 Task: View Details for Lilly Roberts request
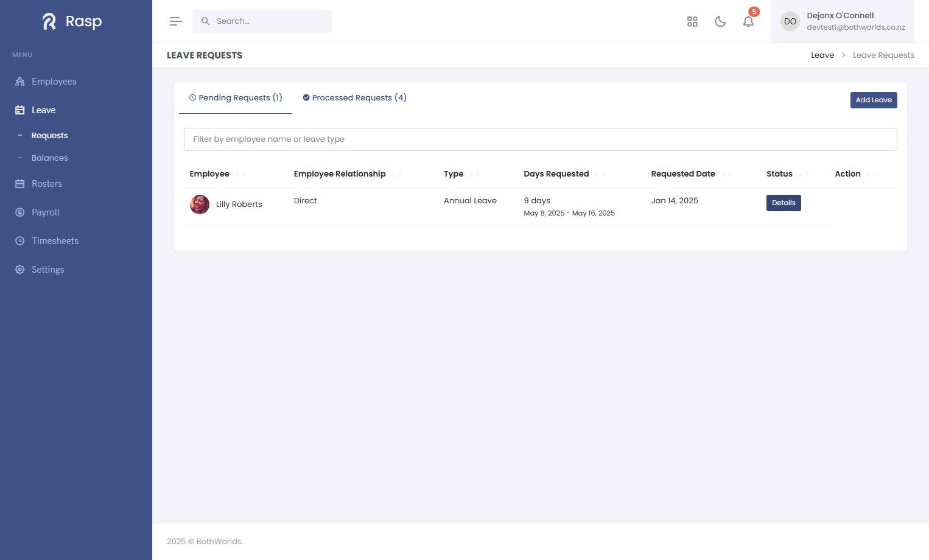tap(784, 203)
